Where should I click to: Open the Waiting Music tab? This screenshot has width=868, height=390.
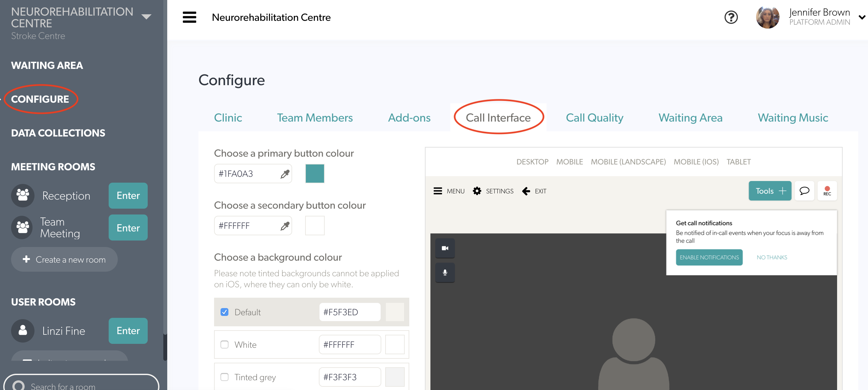coord(793,117)
